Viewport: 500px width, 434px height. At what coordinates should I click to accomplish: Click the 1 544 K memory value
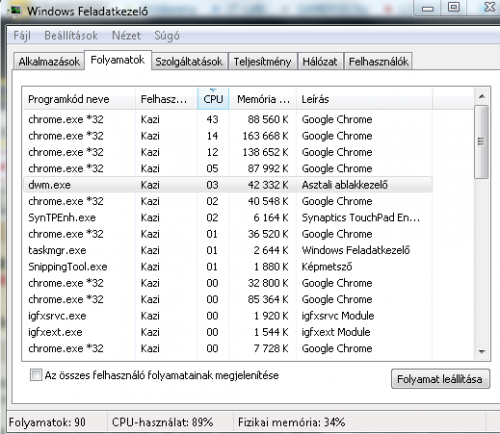[271, 332]
